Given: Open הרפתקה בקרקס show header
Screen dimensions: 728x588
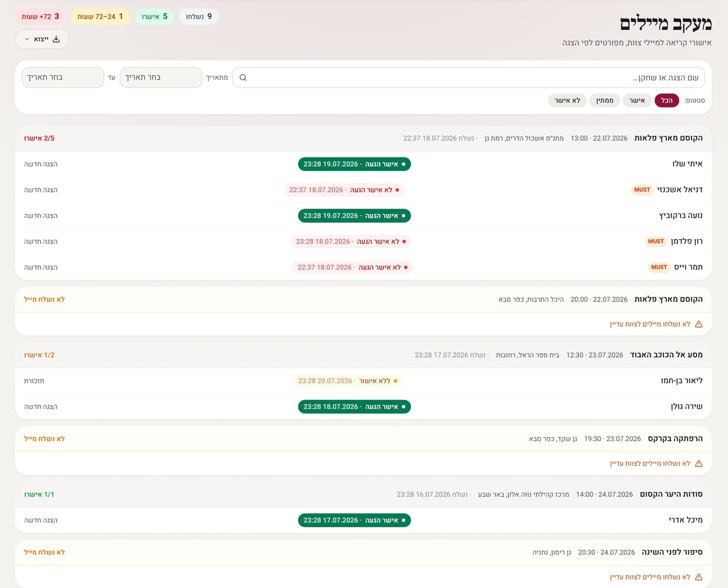Looking at the screenshot, I should pos(363,439).
